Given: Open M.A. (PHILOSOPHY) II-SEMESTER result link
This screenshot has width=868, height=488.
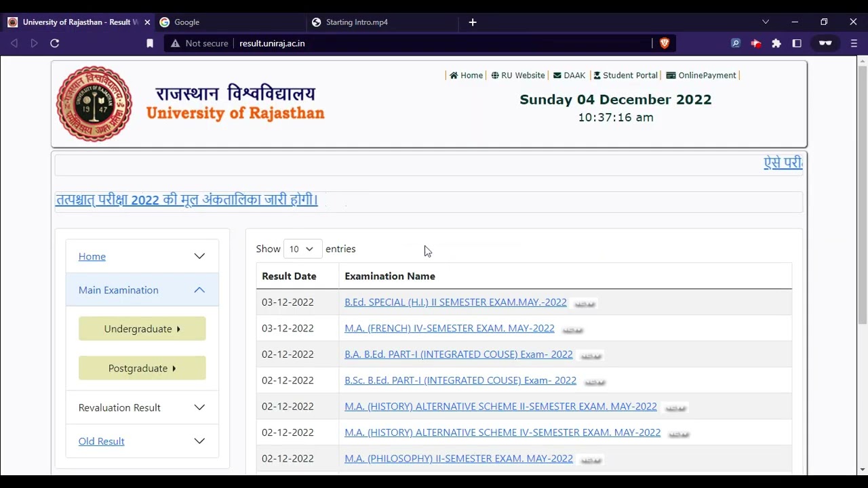Looking at the screenshot, I should (458, 459).
